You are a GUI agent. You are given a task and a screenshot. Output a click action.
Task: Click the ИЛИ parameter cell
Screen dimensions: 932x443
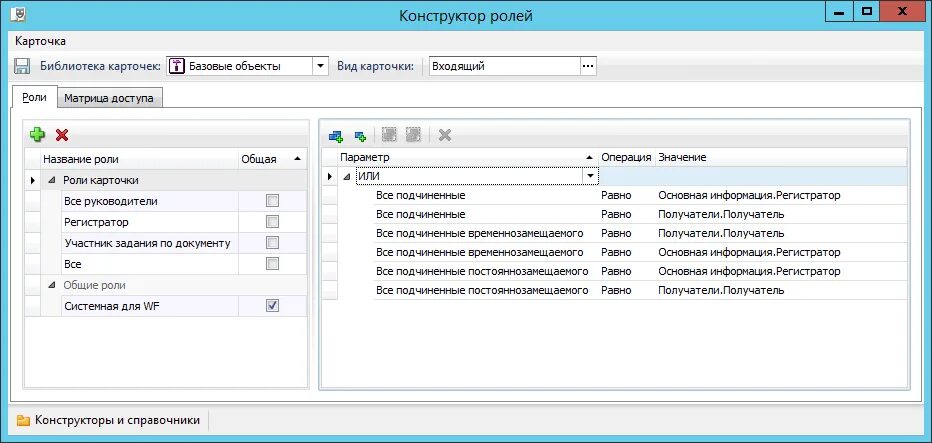coord(470,176)
